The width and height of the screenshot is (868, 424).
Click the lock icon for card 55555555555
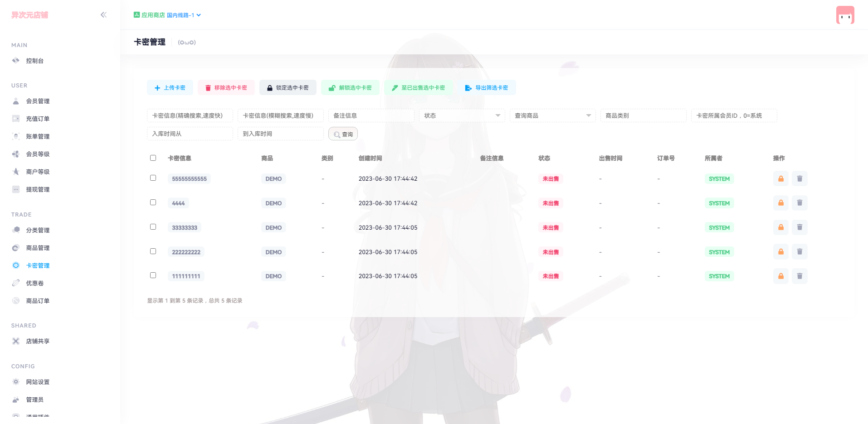point(780,179)
